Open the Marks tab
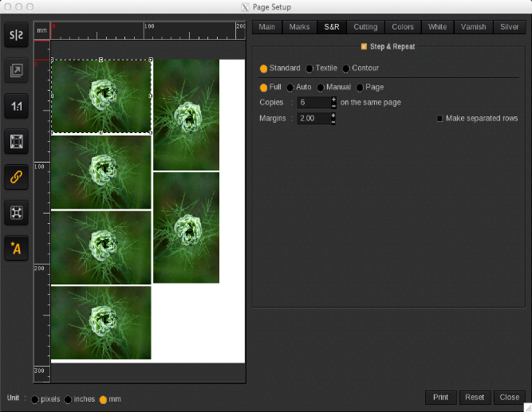The image size is (532, 412). (x=299, y=27)
